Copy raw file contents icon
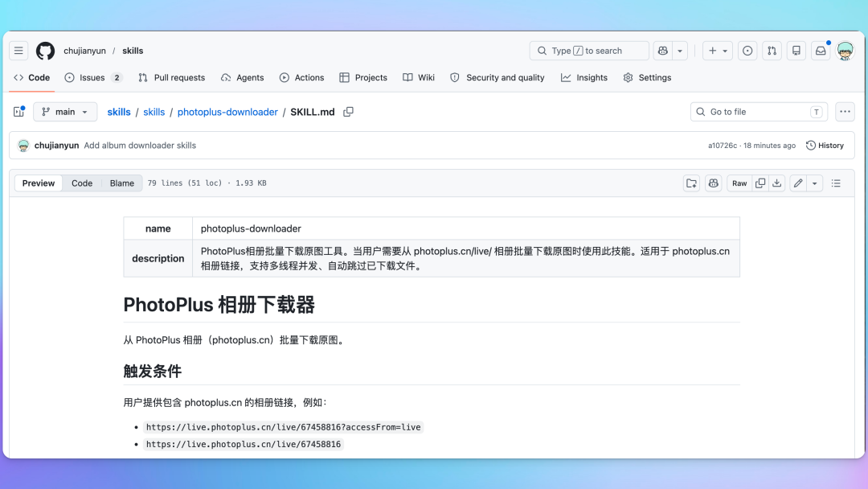 [760, 183]
